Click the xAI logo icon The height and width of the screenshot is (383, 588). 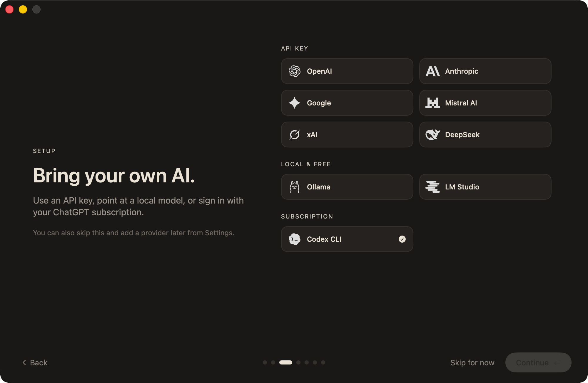pos(294,135)
